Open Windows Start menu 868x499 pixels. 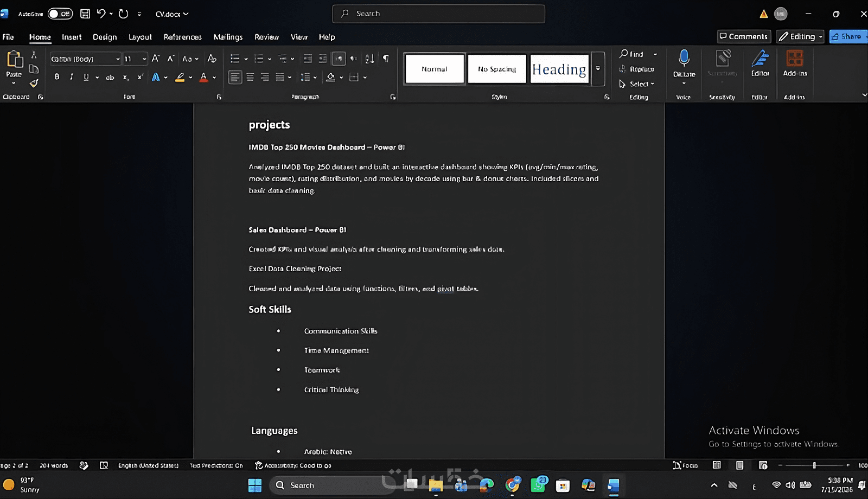coord(255,485)
